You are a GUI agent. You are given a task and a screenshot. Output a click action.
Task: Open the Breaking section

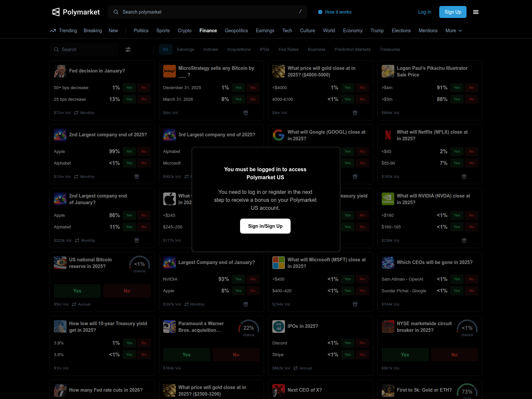coord(93,31)
